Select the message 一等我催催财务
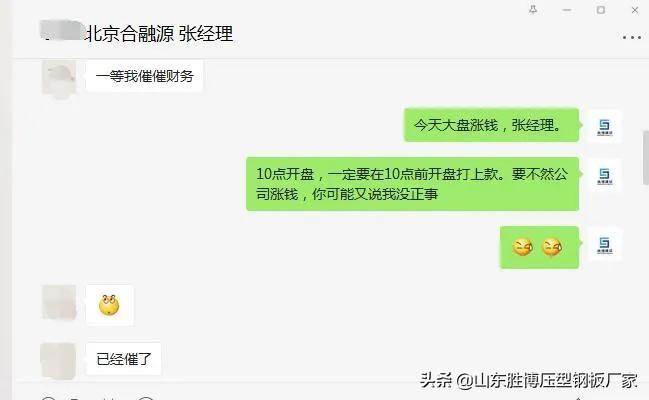The height and width of the screenshot is (400, 649). click(144, 76)
